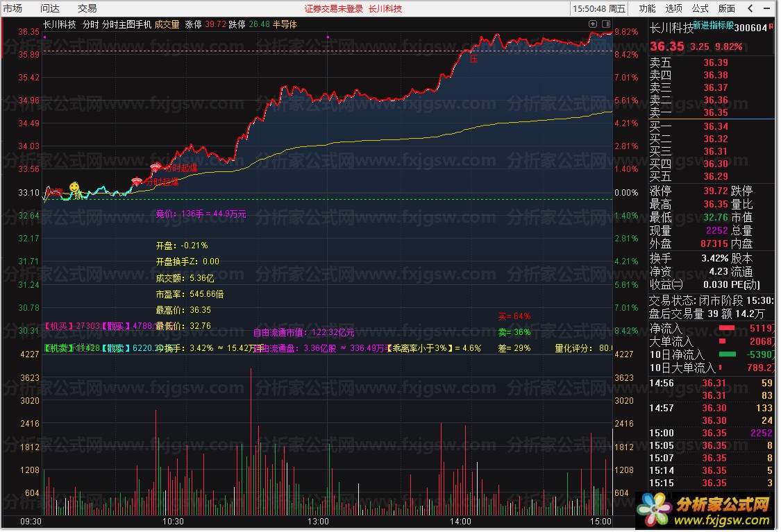Viewport: 781px width, 532px height.
Task: Toggle the side panel layout icon
Action: (x=605, y=24)
